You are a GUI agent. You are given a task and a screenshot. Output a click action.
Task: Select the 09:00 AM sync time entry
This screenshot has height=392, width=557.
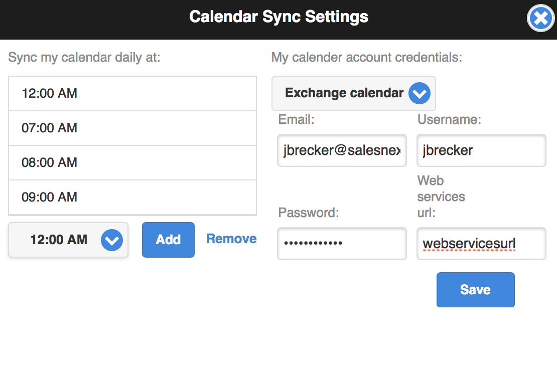132,197
